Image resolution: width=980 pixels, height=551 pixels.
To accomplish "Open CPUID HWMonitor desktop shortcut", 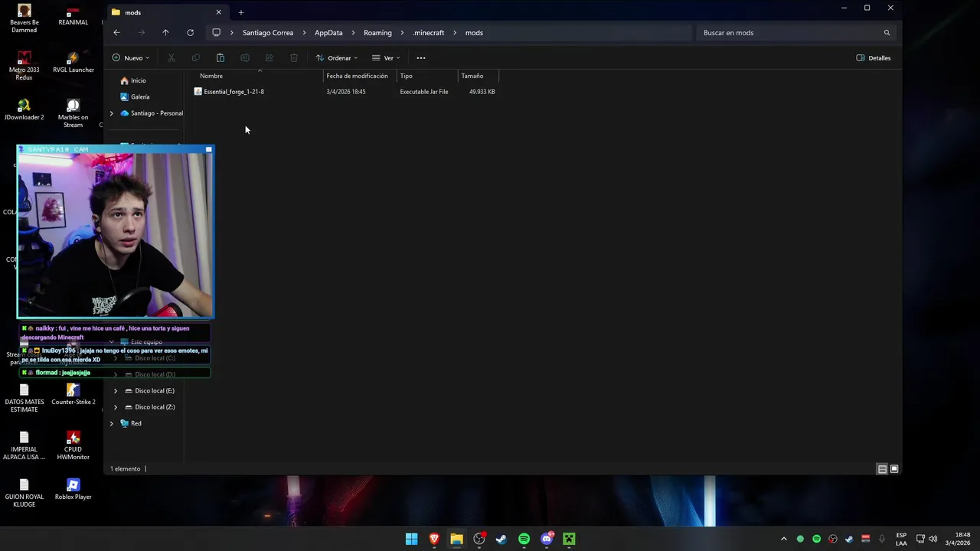I will [73, 445].
